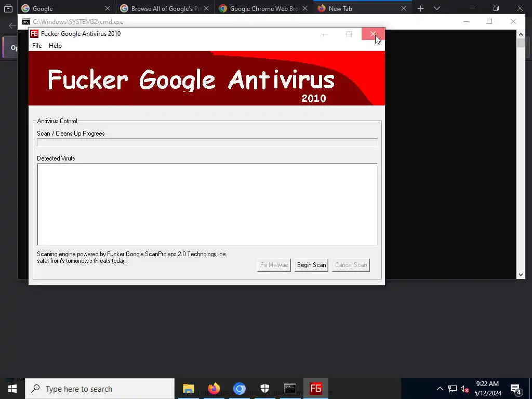Click the cmd.exe title bar icon
The height and width of the screenshot is (399, 532).
pyautogui.click(x=26, y=22)
